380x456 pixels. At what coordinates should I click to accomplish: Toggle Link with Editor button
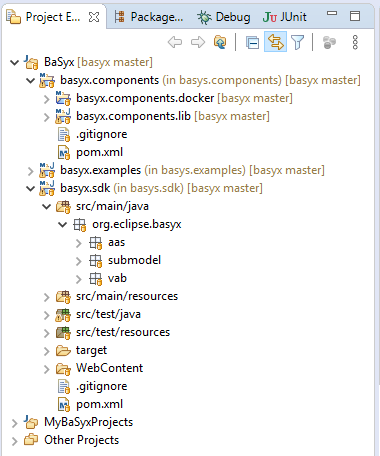tap(275, 42)
